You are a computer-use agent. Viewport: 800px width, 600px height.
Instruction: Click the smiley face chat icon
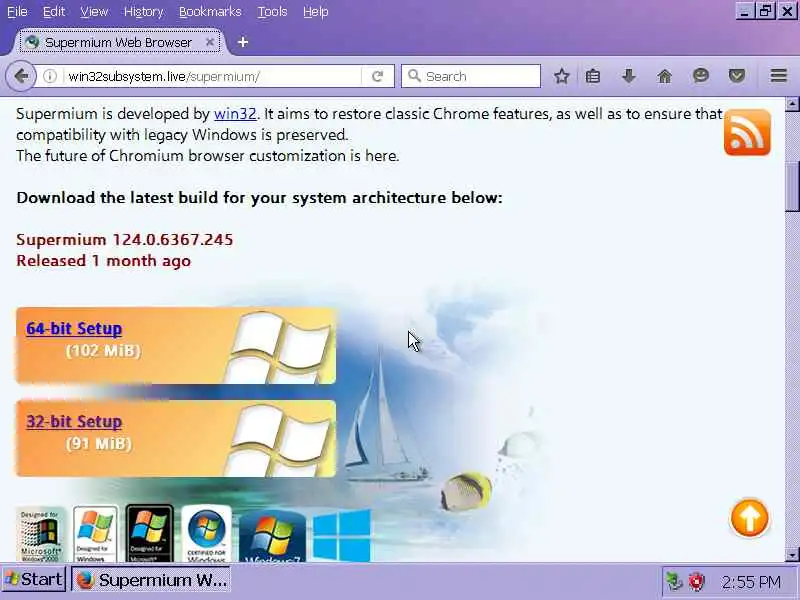(701, 76)
